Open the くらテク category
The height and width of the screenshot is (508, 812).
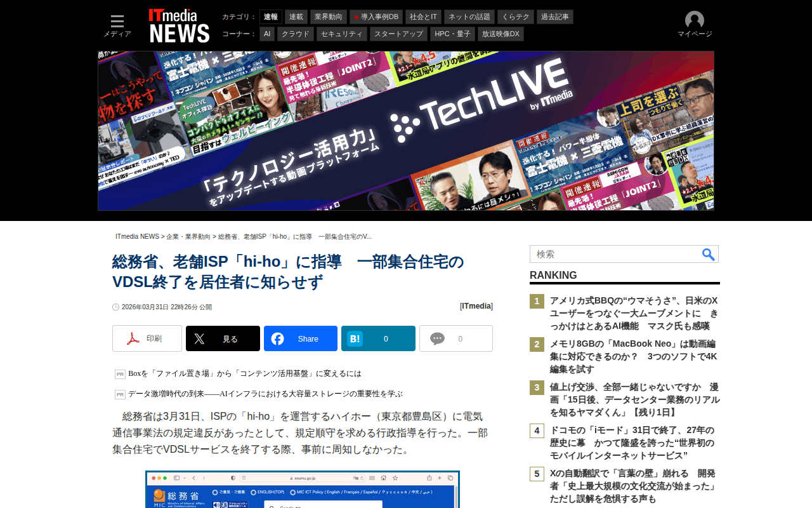[516, 17]
